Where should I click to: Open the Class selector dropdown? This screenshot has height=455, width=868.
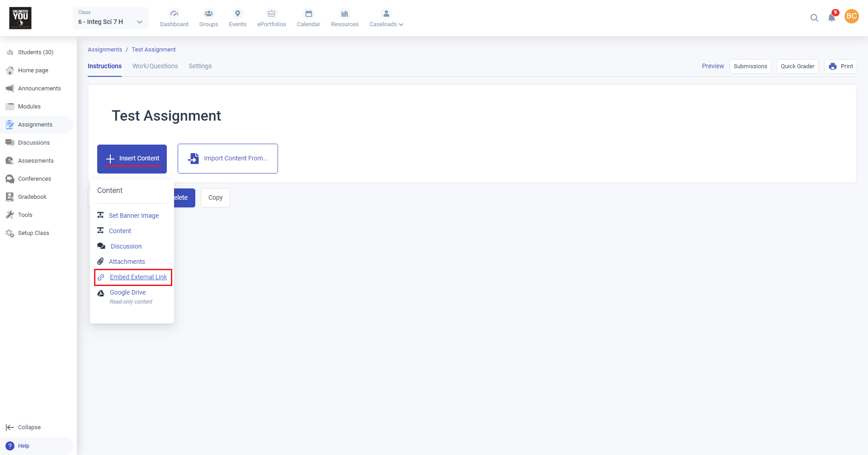[111, 18]
